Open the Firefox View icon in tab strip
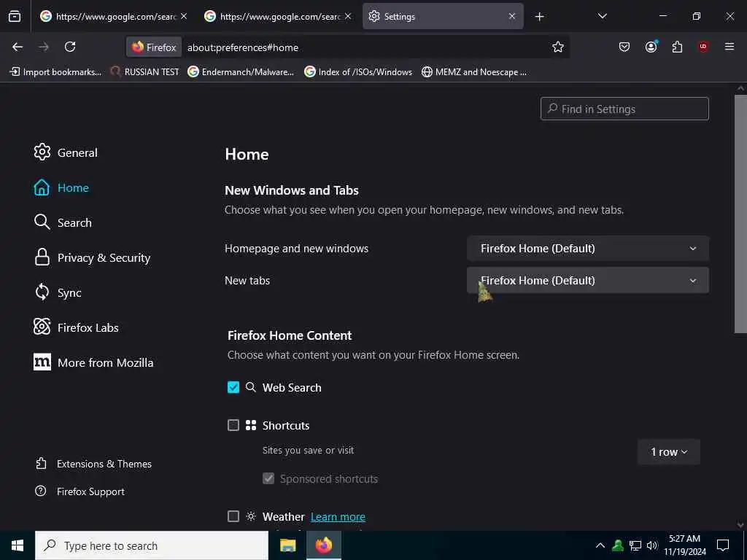Screen dimensions: 747x560 point(15,16)
